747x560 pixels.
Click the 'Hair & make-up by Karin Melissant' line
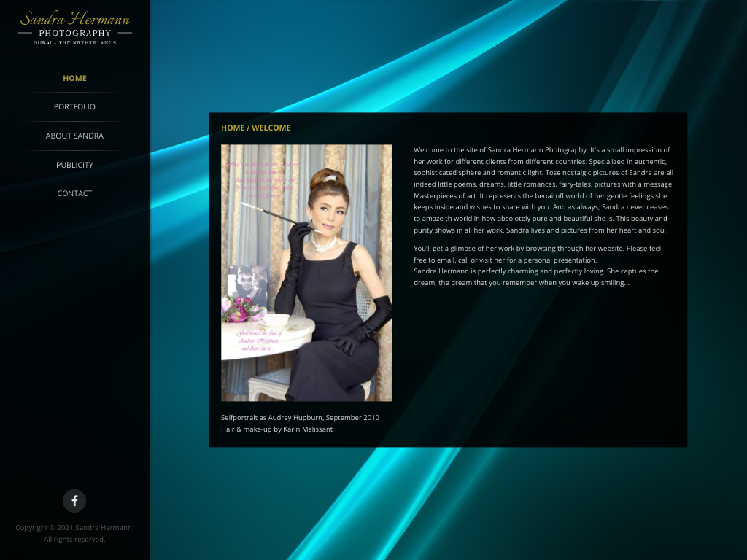[276, 429]
